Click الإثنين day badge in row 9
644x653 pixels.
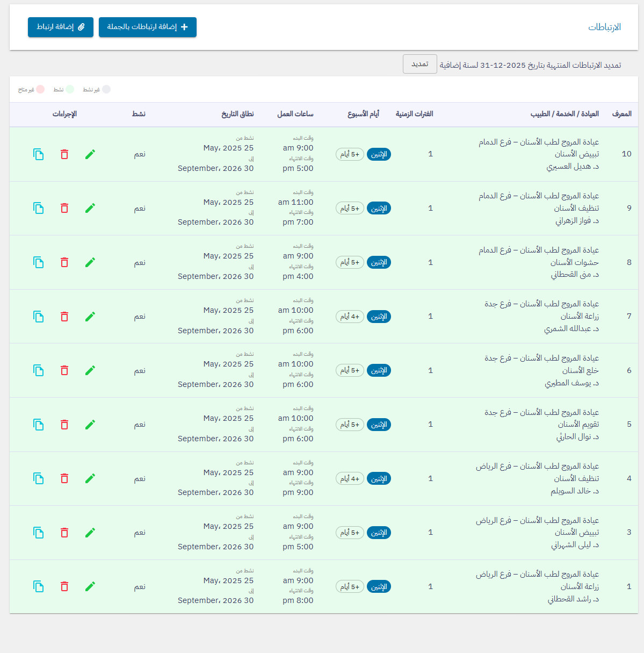(379, 208)
